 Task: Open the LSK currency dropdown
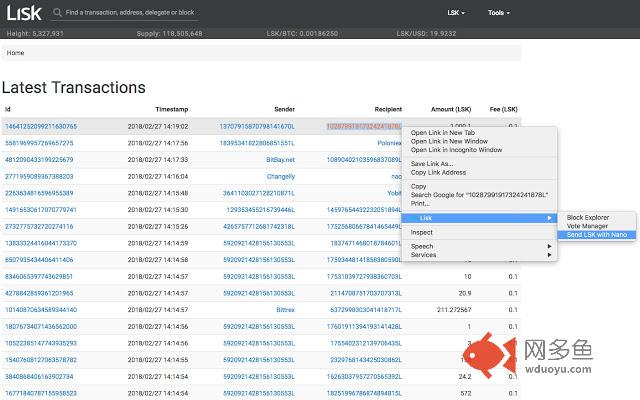(x=456, y=13)
